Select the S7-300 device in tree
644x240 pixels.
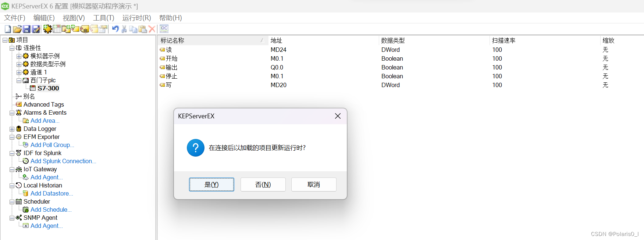48,88
